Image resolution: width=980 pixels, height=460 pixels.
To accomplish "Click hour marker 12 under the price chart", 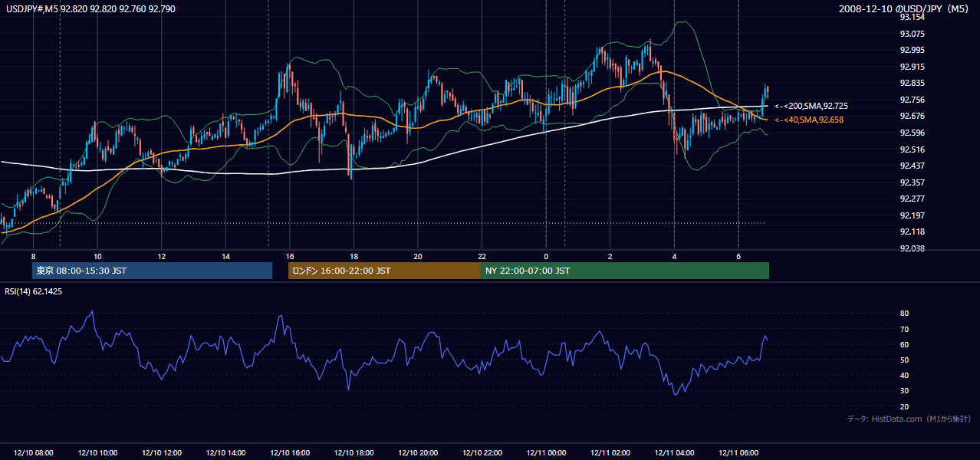I will (x=161, y=256).
